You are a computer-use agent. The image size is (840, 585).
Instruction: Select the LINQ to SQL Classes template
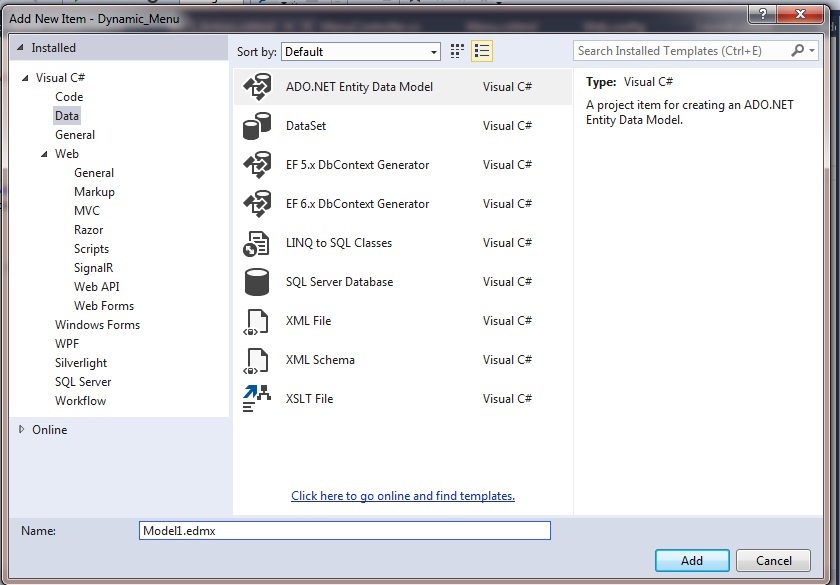(x=339, y=243)
